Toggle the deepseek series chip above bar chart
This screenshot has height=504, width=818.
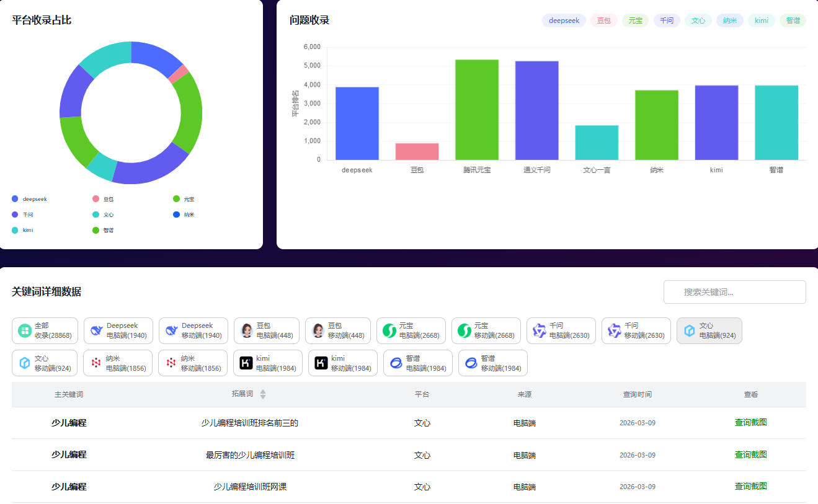pos(564,20)
